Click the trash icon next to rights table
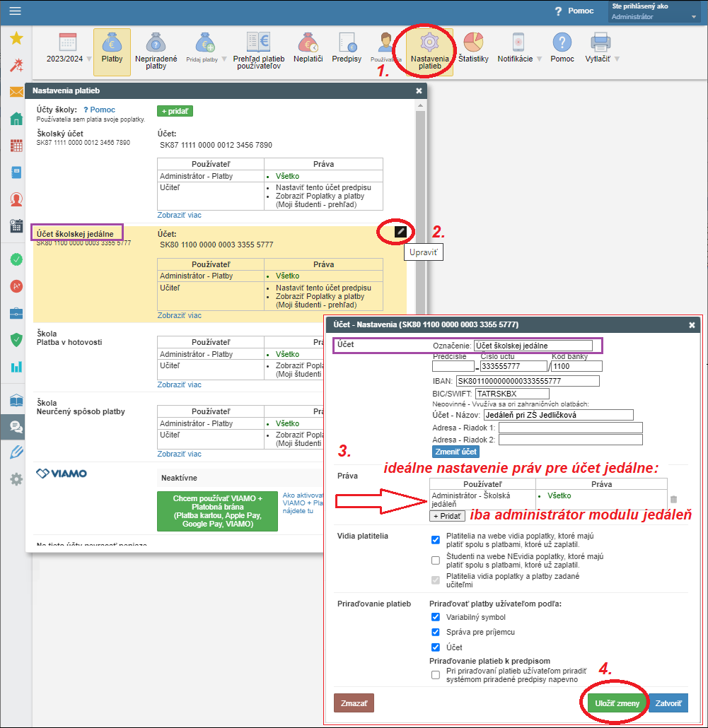 (x=673, y=500)
